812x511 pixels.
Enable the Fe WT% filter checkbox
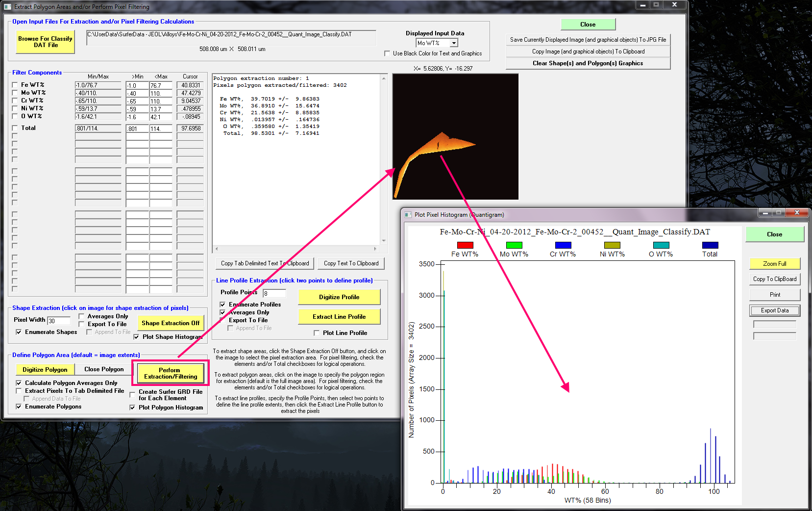(x=15, y=85)
